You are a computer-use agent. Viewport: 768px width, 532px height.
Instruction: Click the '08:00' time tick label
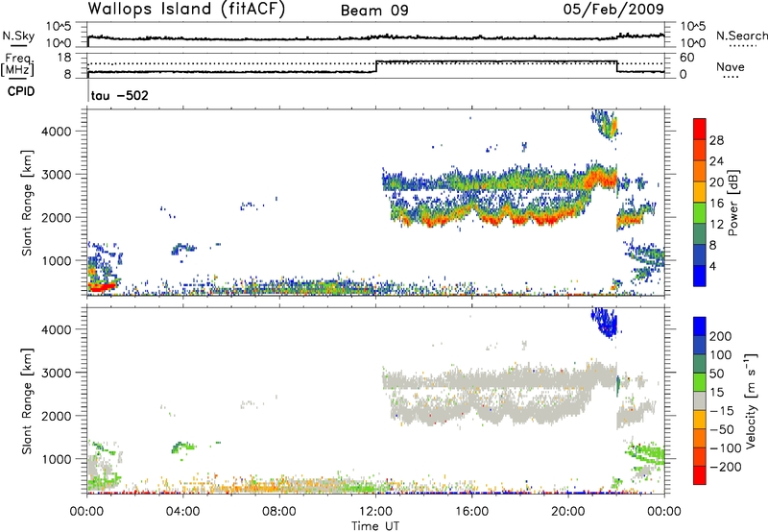(x=279, y=512)
